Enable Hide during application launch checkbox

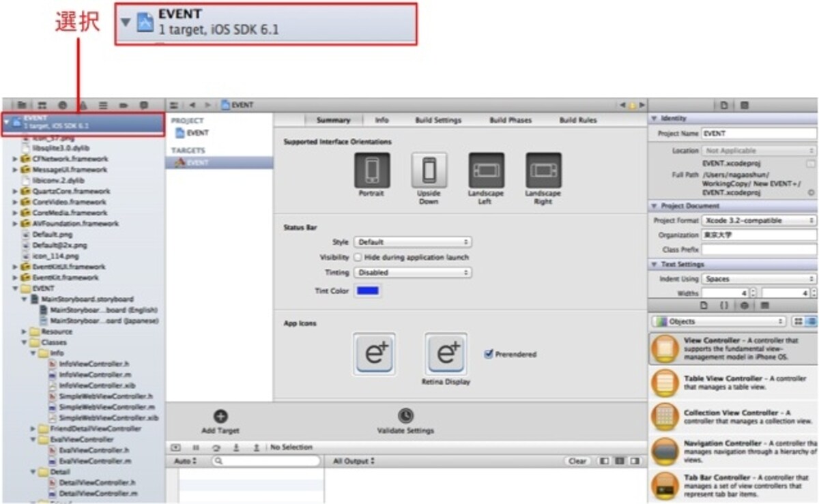[x=358, y=258]
